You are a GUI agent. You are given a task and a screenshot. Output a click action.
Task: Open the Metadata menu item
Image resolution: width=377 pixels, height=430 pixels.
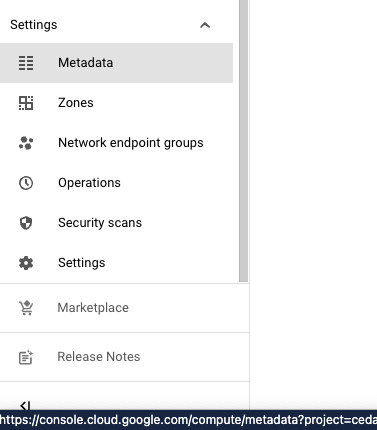116,63
